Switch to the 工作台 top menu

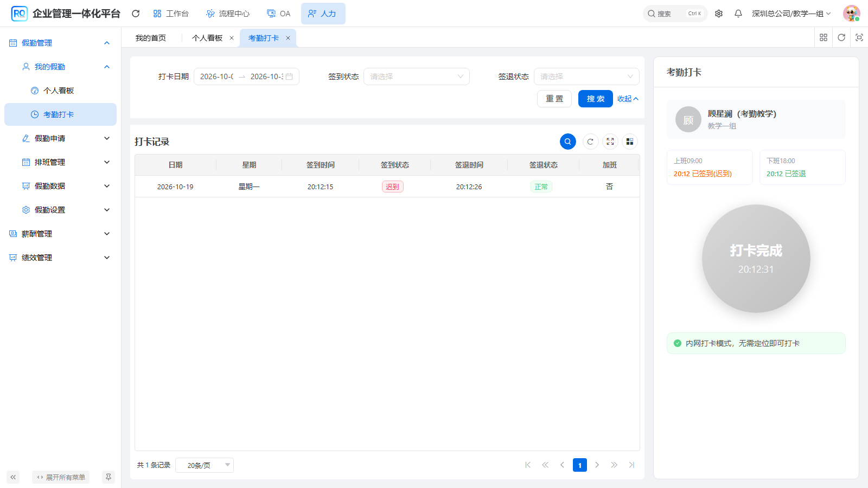coord(171,14)
